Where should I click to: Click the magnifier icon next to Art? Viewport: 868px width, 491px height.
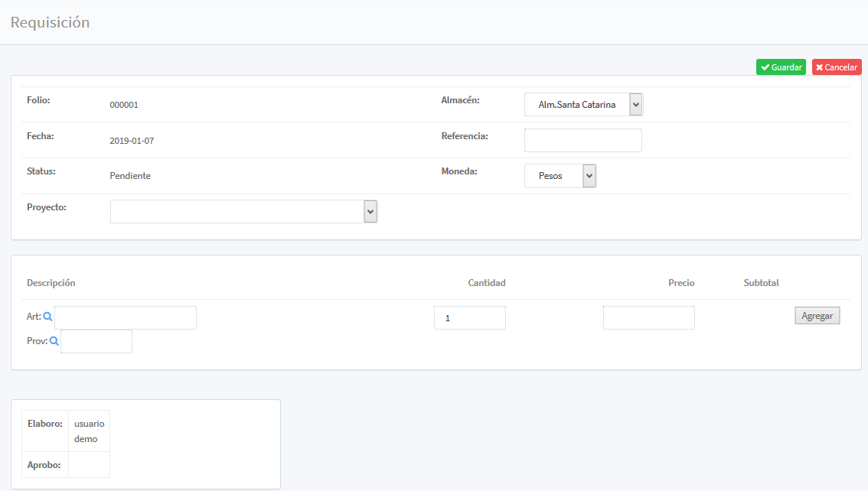pos(47,317)
